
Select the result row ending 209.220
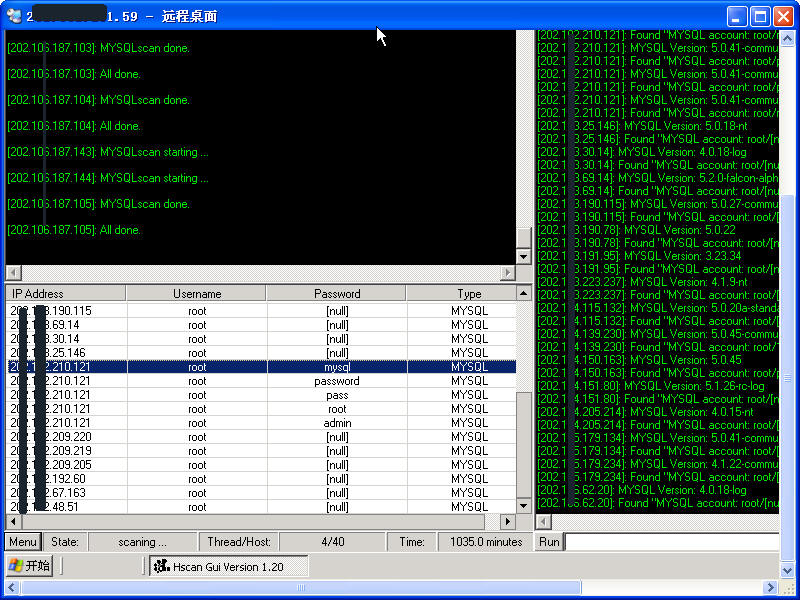click(x=261, y=437)
